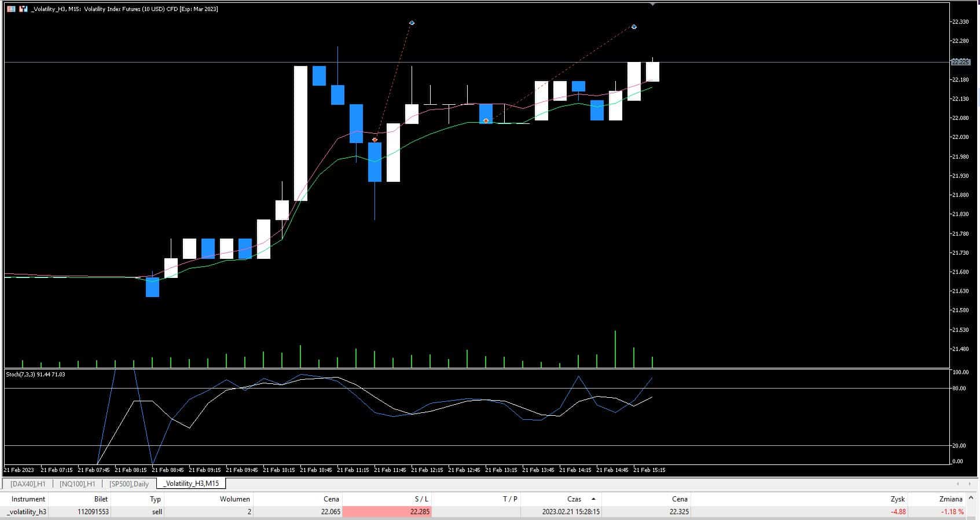Viewport: 980px width, 520px height.
Task: Switch to the [DAX40],H1 chart tab
Action: pyautogui.click(x=28, y=484)
